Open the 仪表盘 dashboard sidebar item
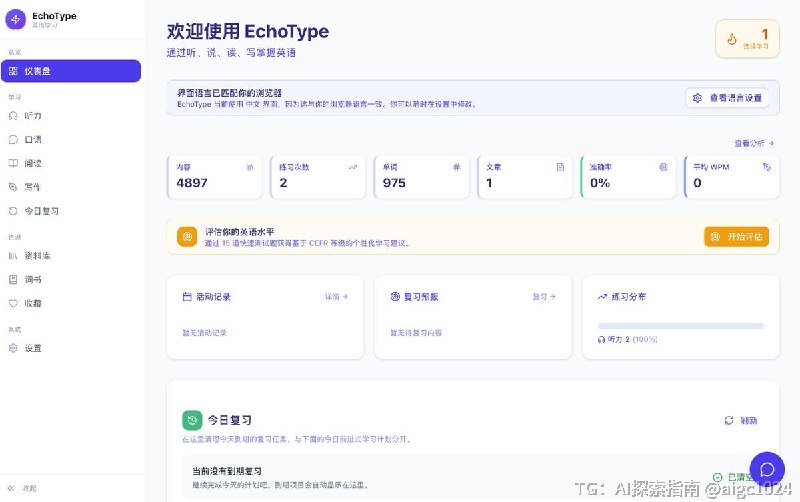The height and width of the screenshot is (502, 800). (x=71, y=71)
